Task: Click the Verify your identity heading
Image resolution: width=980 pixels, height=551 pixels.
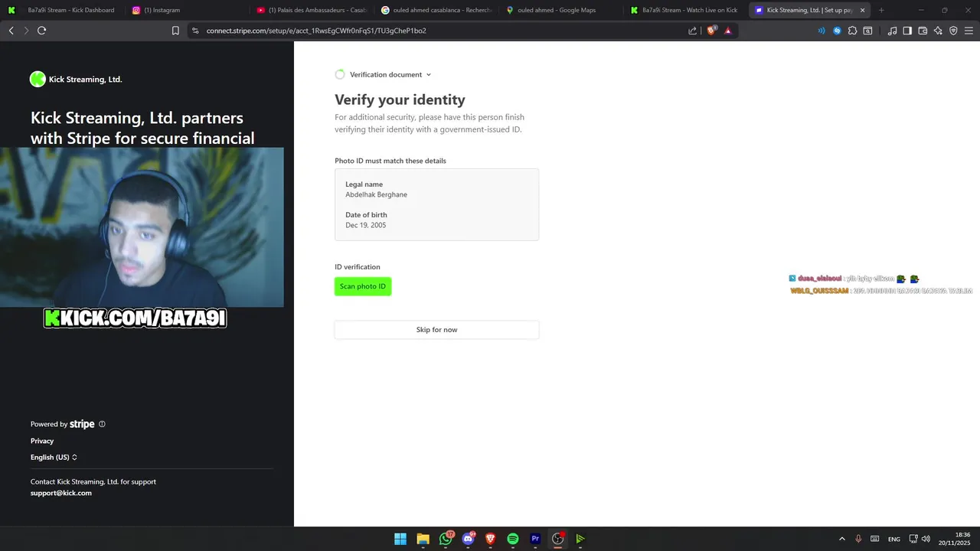Action: click(x=400, y=99)
